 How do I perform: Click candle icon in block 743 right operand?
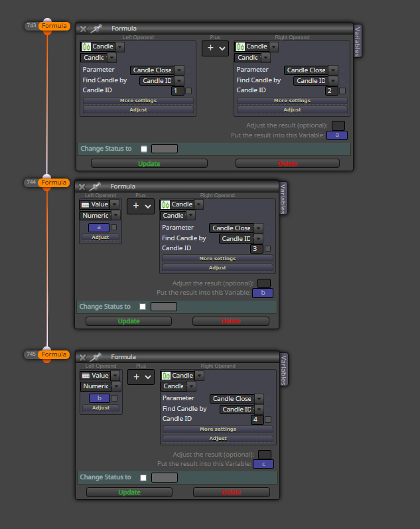pos(240,46)
